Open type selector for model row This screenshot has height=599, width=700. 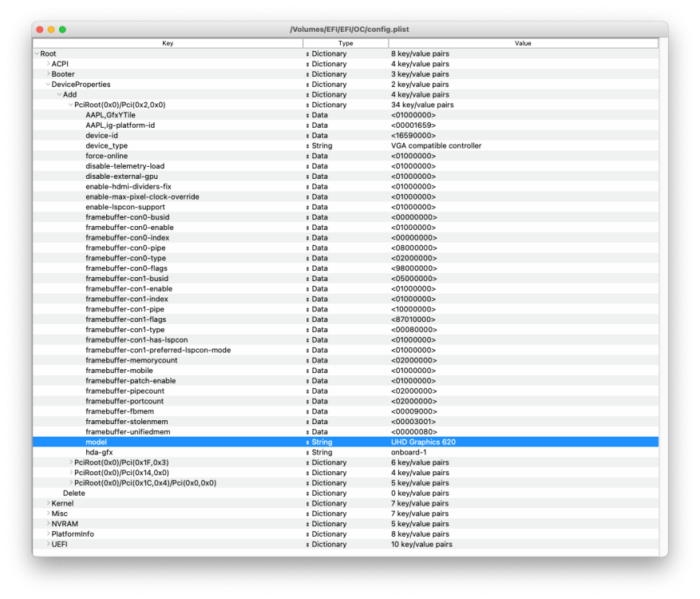pyautogui.click(x=307, y=442)
